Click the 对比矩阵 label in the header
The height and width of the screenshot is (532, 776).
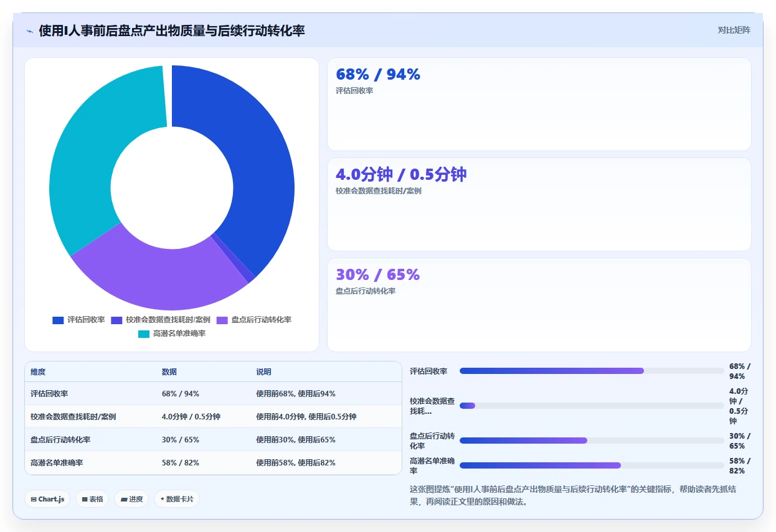pyautogui.click(x=734, y=30)
